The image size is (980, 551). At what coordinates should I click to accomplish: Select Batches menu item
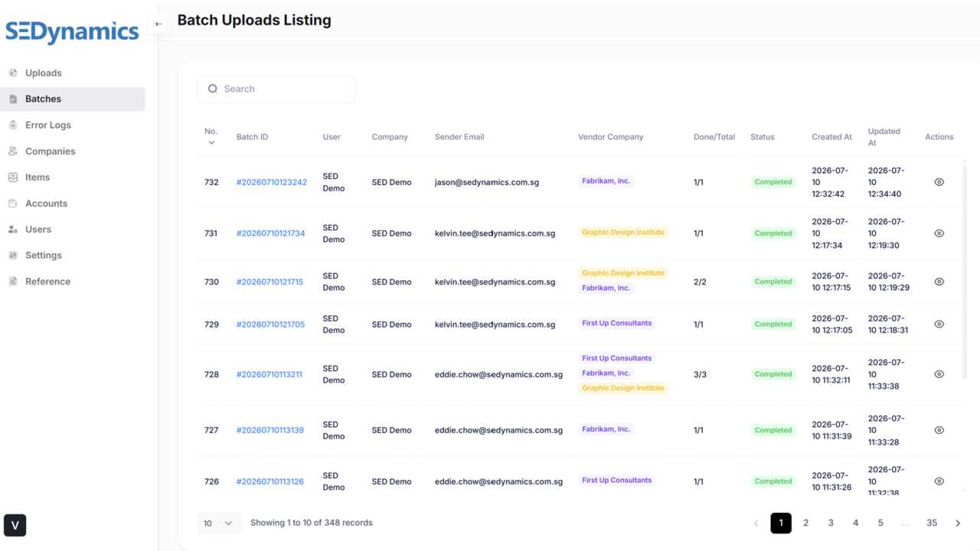tap(73, 99)
